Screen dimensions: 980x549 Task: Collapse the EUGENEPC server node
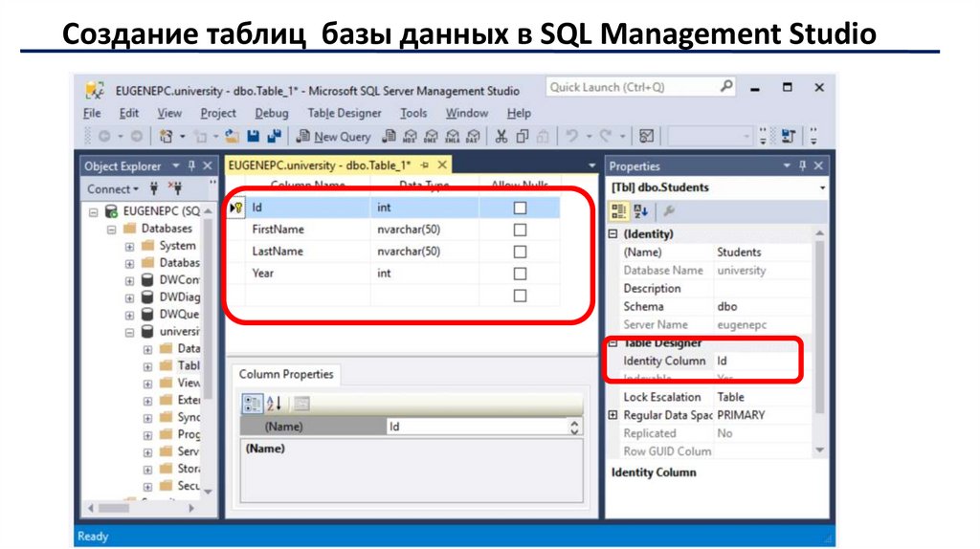pyautogui.click(x=93, y=211)
